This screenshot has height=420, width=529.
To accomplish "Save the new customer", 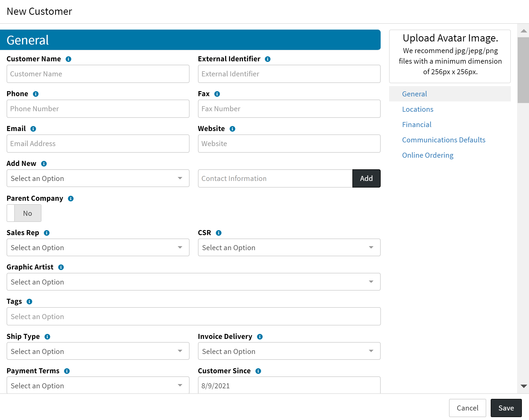I will [506, 408].
